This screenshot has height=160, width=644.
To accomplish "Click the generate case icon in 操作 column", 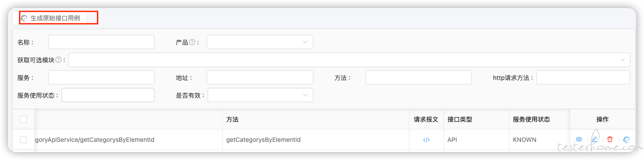I will coord(626,139).
